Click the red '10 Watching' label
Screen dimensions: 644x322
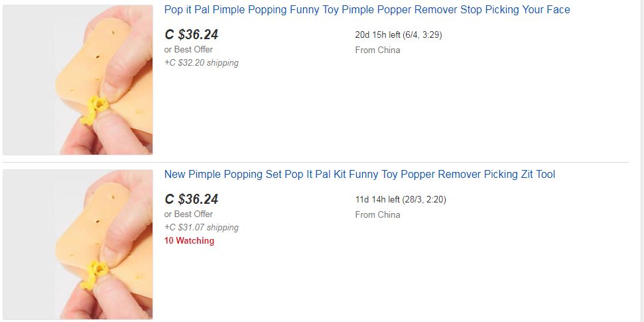coord(189,241)
